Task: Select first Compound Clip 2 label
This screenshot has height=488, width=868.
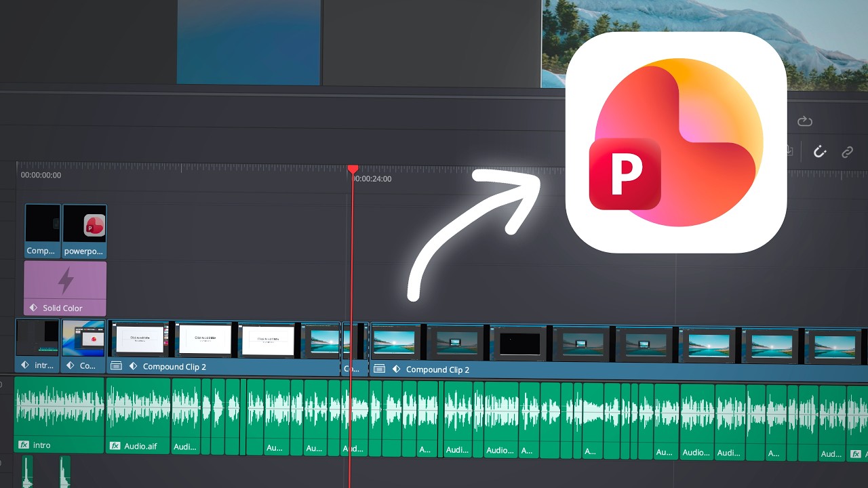Action: pos(174,367)
